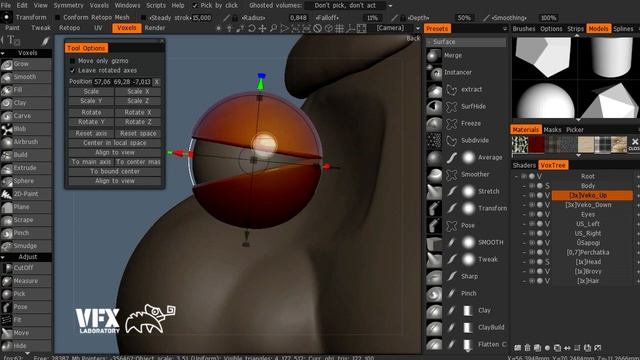Click the rotate camera icon in viewport toolbar
This screenshot has width=640, height=360.
(251, 28)
